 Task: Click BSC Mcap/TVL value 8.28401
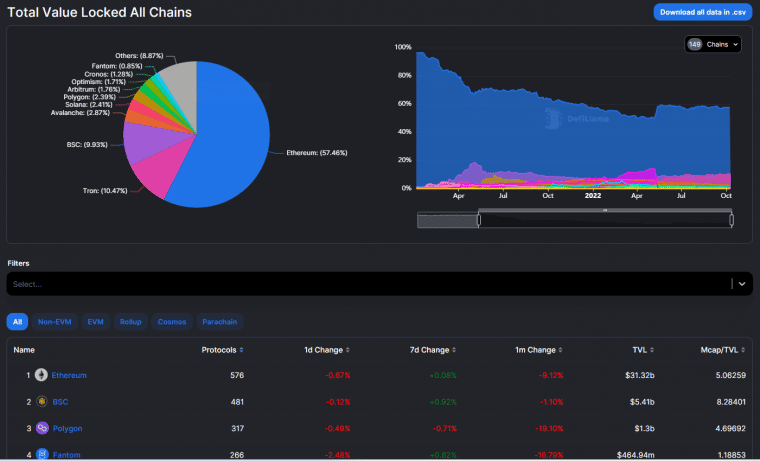click(731, 402)
